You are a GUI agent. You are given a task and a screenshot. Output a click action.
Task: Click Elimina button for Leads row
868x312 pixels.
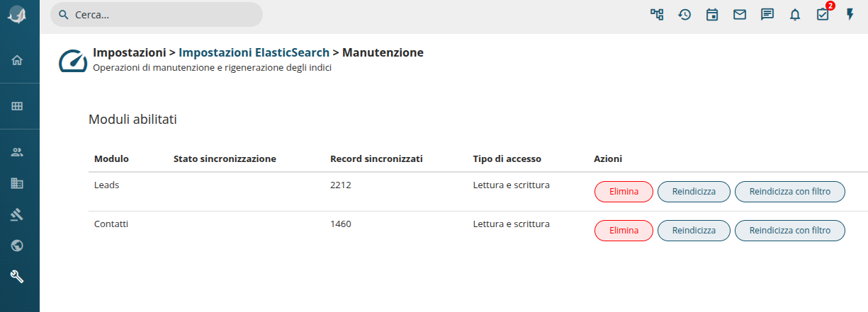(624, 192)
